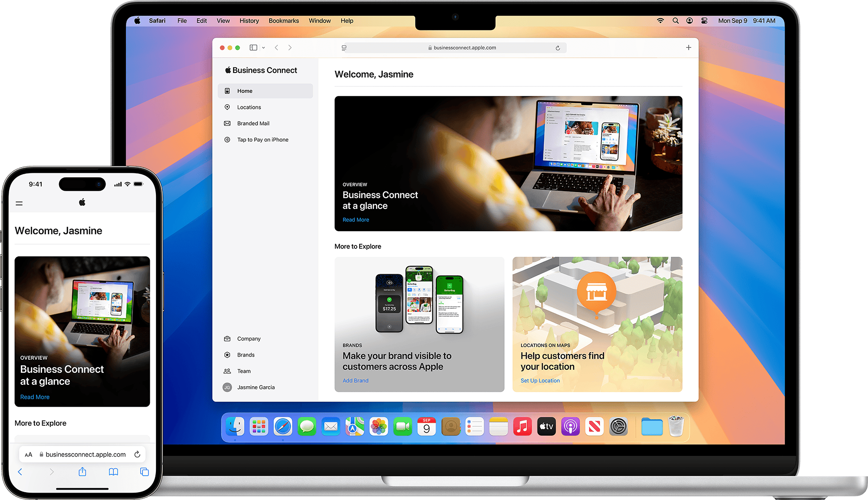The height and width of the screenshot is (500, 868).
Task: Reload the page using the refresh icon
Action: coord(558,48)
